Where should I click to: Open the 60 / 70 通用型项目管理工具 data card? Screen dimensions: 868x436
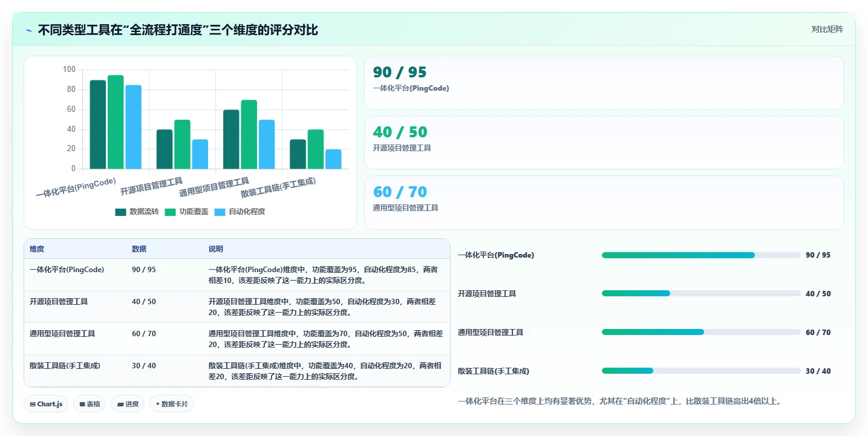click(x=604, y=203)
